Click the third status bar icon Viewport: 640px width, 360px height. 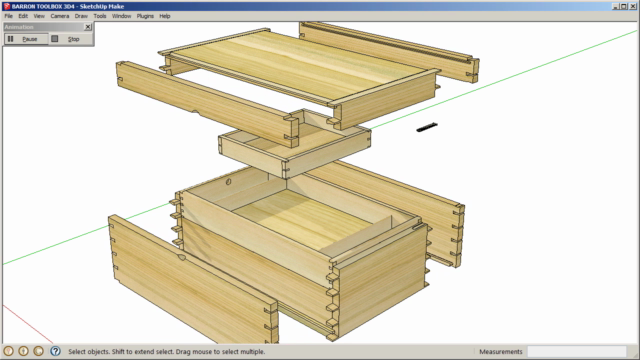pyautogui.click(x=38, y=351)
